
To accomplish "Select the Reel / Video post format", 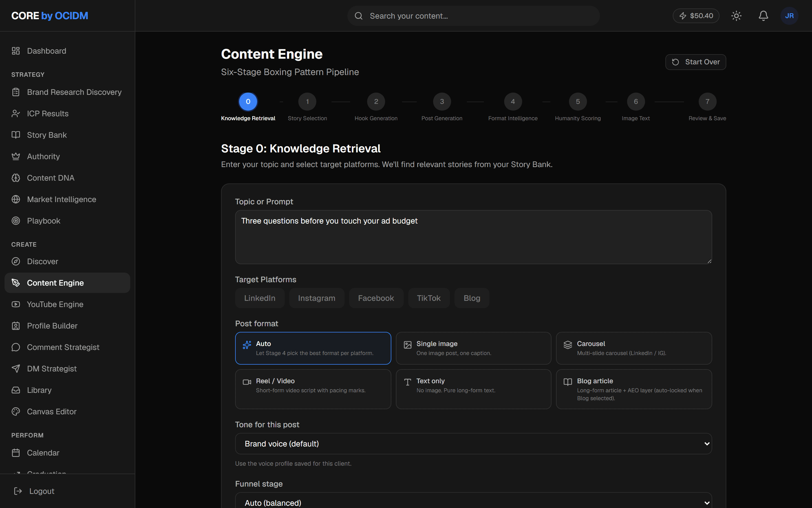I will click(313, 389).
